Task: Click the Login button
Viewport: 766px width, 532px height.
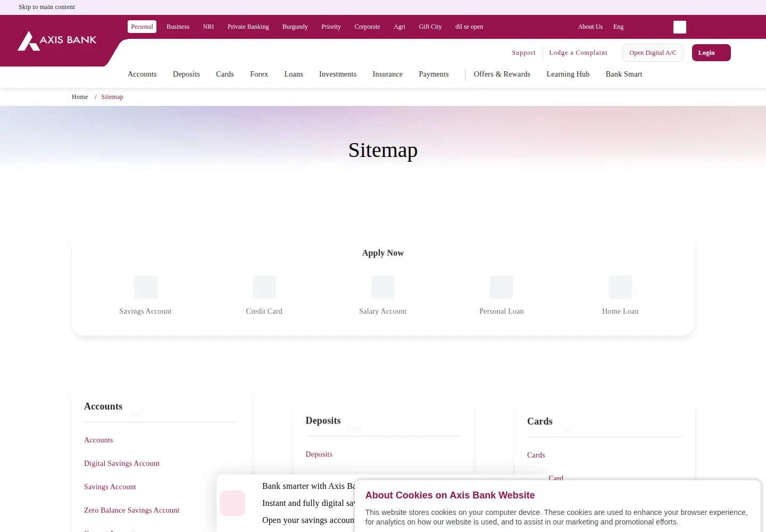Action: [x=711, y=53]
